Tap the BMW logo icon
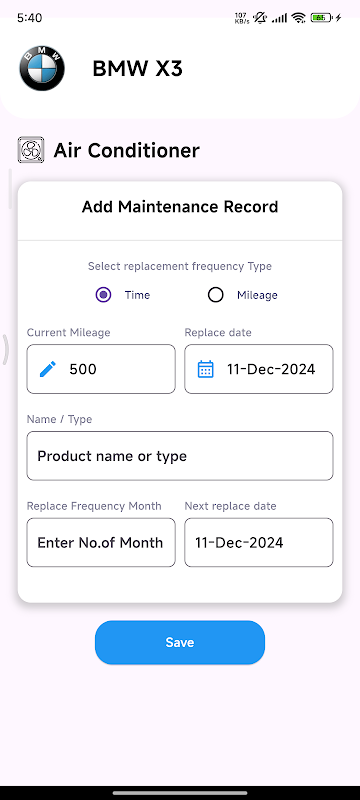This screenshot has width=360, height=800. point(42,68)
